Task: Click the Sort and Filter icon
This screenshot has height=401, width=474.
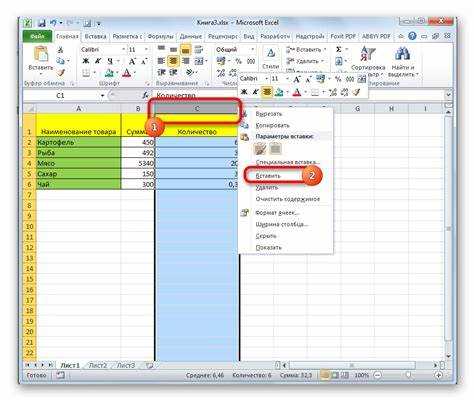Action: pyautogui.click(x=368, y=54)
